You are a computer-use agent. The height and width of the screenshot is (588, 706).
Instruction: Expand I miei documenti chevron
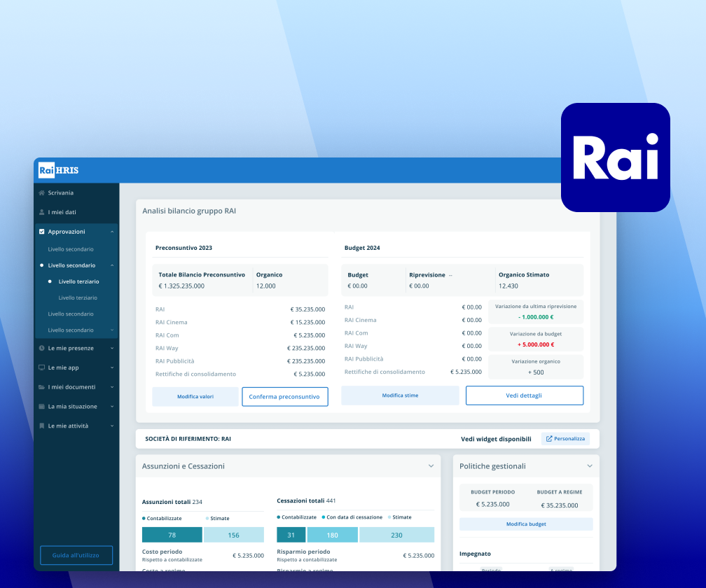112,387
